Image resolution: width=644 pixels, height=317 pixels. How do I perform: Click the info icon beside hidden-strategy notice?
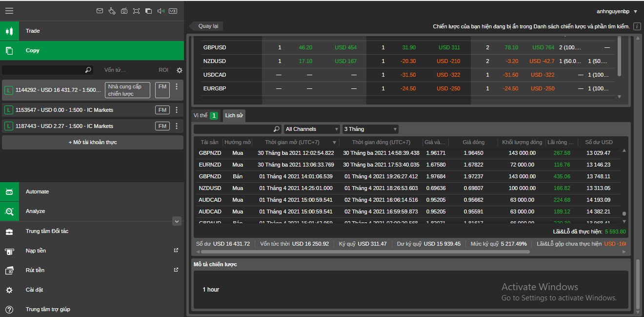pos(637,26)
